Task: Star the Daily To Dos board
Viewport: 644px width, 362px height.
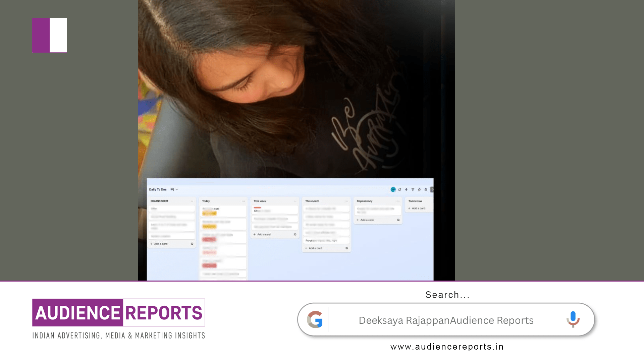Action: click(x=419, y=189)
